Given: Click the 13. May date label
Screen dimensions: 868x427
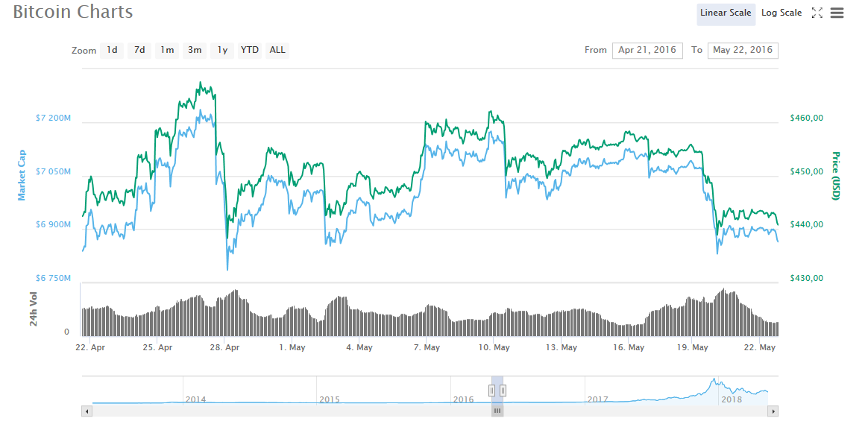Looking at the screenshot, I should [x=561, y=348].
